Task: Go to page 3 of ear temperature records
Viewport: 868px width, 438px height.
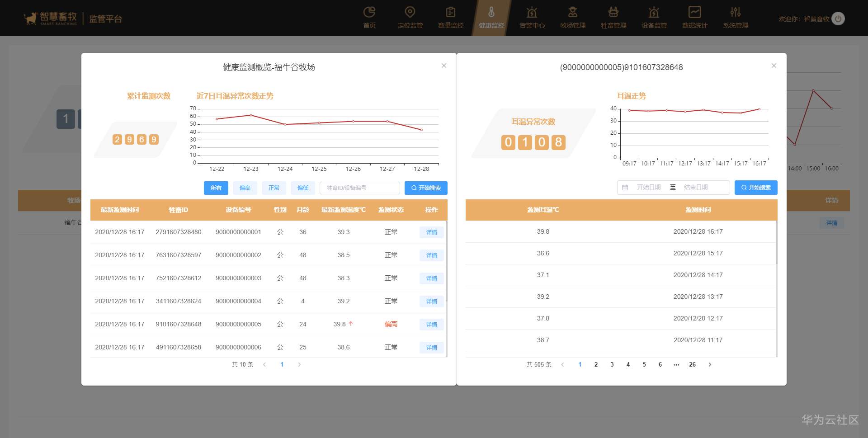Action: point(612,364)
